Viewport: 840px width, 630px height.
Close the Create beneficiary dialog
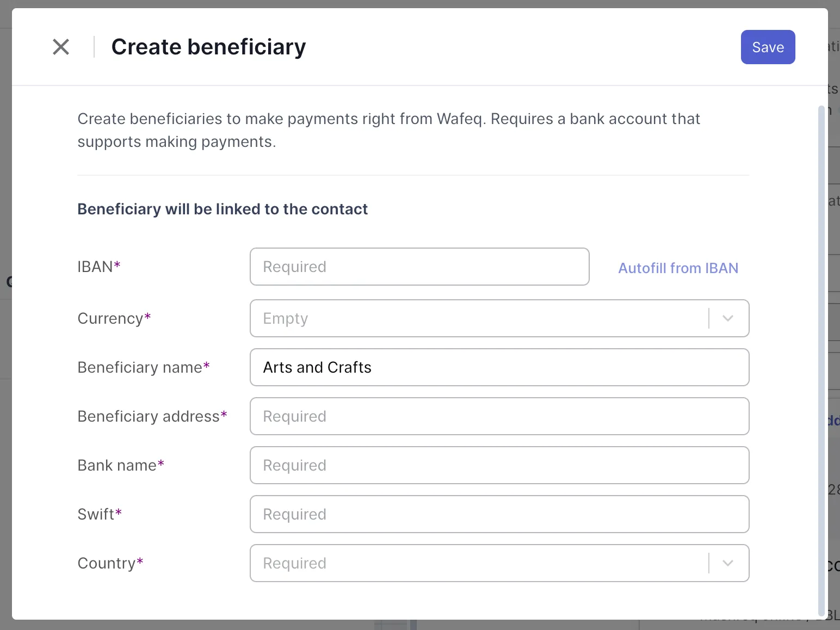pos(61,47)
